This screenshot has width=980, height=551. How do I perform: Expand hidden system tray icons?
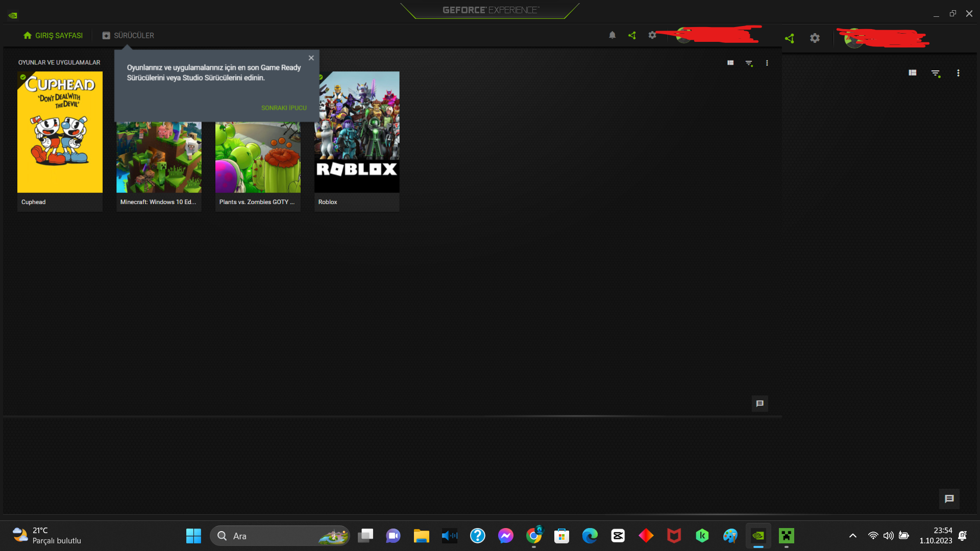852,536
